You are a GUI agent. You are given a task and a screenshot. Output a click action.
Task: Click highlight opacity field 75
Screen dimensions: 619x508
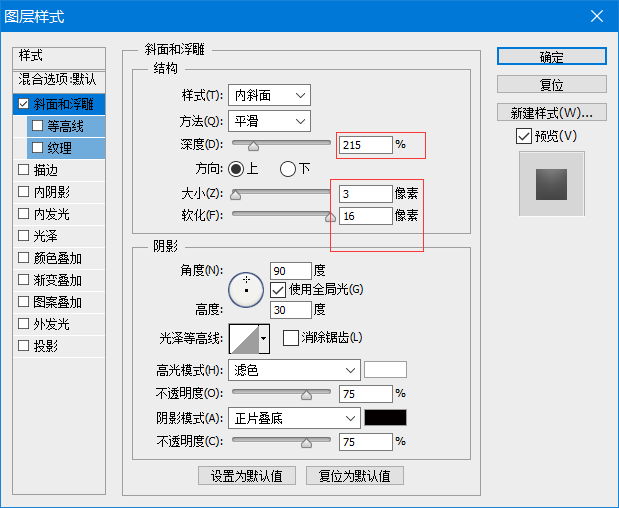tap(366, 394)
